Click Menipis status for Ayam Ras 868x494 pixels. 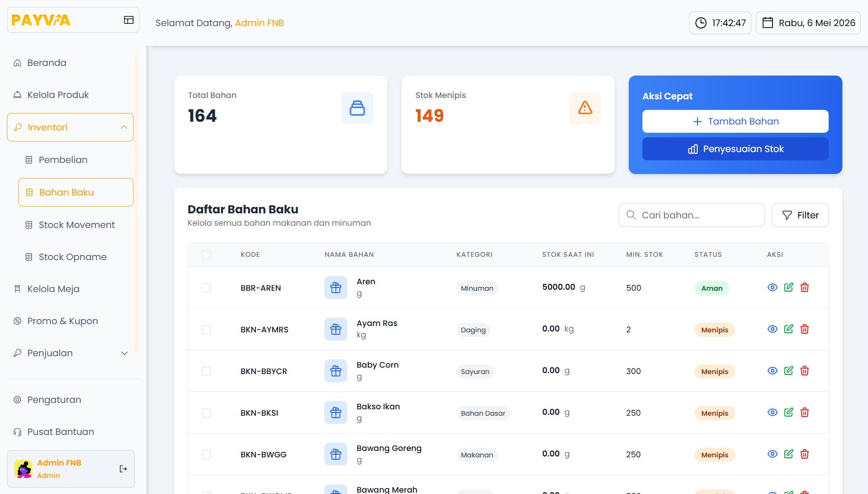pyautogui.click(x=715, y=330)
